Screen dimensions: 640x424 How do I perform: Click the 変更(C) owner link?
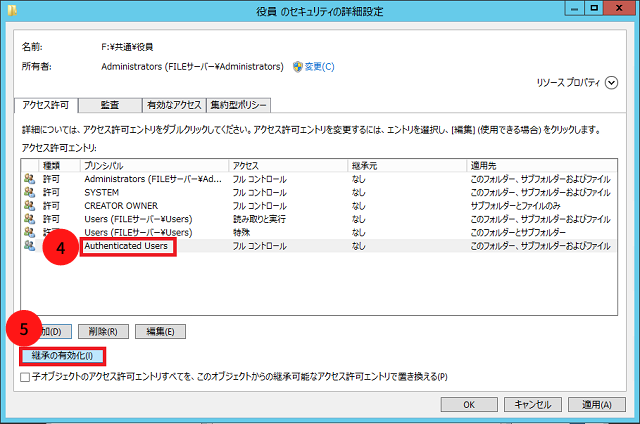320,67
